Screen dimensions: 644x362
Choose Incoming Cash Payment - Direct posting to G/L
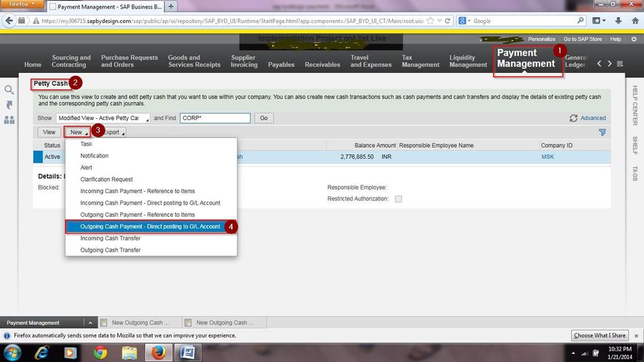click(151, 203)
